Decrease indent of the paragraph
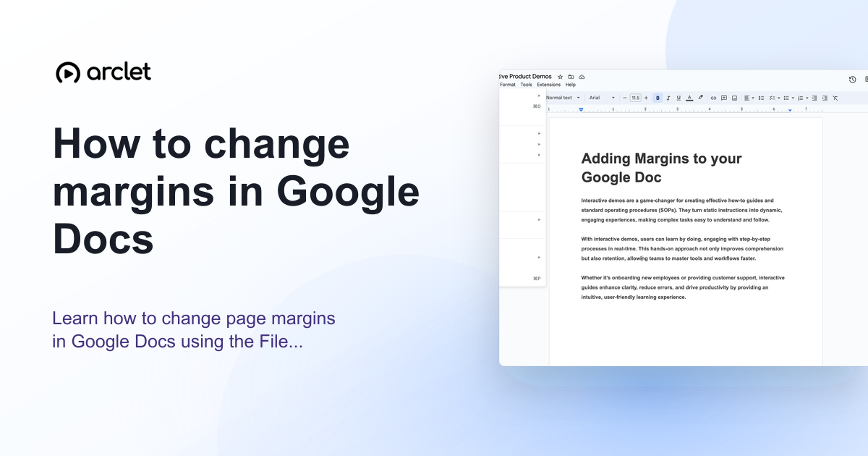 click(x=814, y=98)
